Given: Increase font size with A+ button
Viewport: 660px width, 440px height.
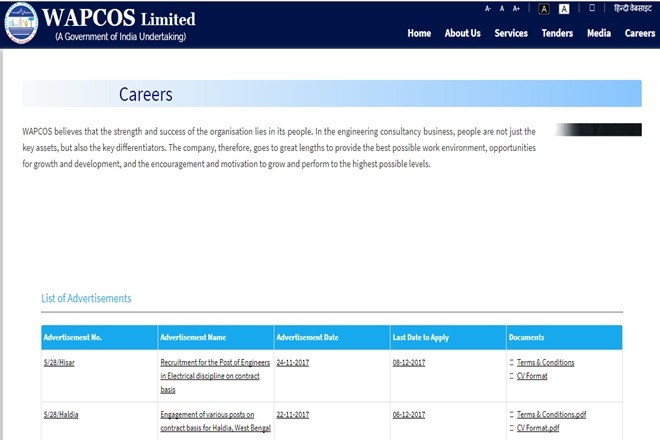Looking at the screenshot, I should (517, 8).
